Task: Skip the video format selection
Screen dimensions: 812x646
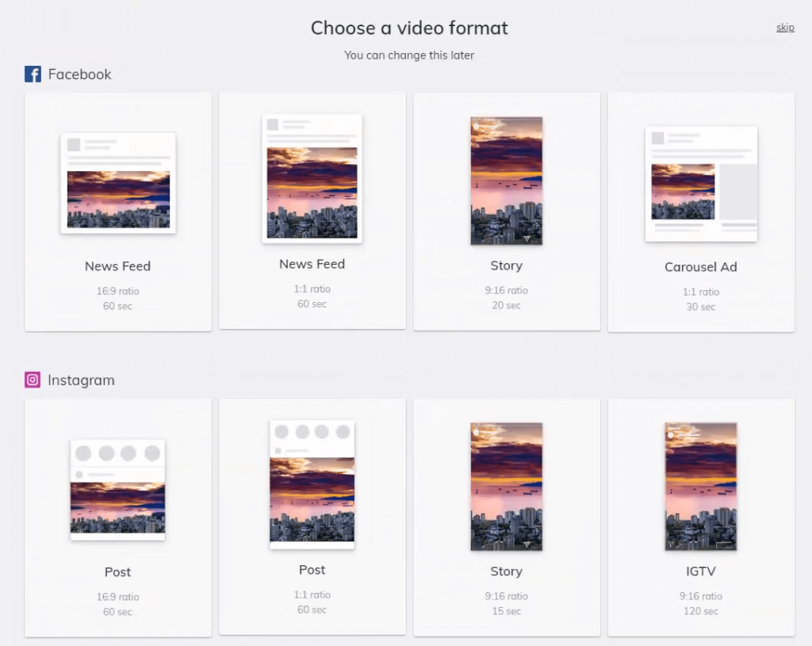Action: pos(785,28)
